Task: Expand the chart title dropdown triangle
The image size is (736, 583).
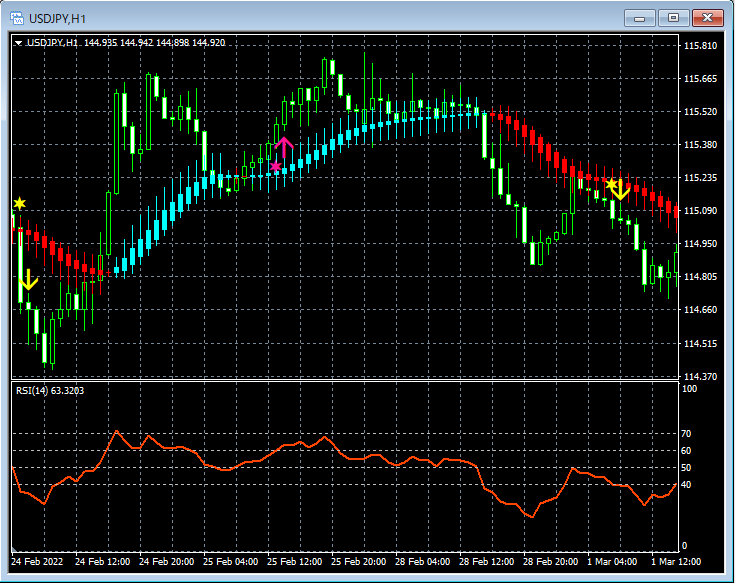Action: (x=18, y=43)
